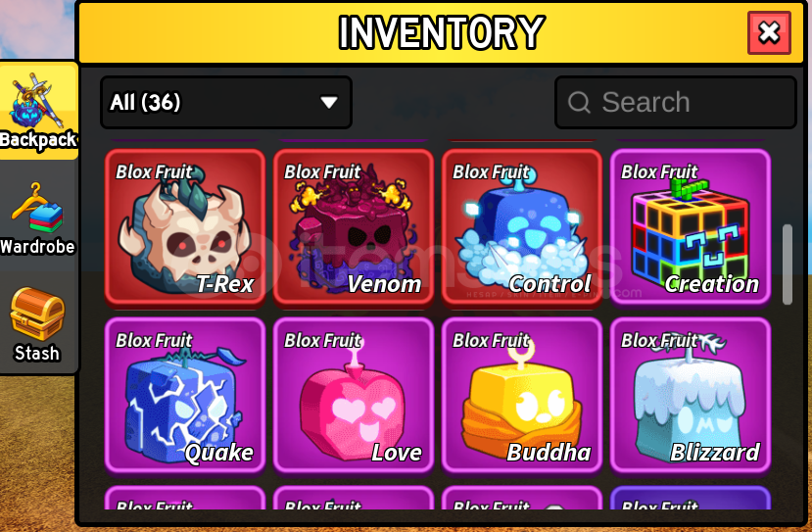Image resolution: width=812 pixels, height=532 pixels.
Task: Click the Love Blox Fruit heart
Action: 354,395
